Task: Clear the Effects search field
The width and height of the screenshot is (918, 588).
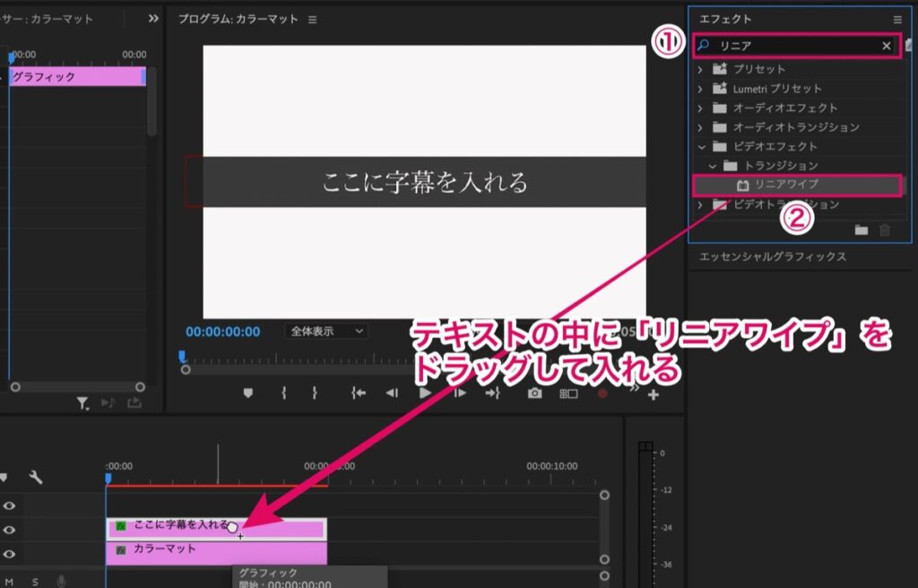Action: 887,46
